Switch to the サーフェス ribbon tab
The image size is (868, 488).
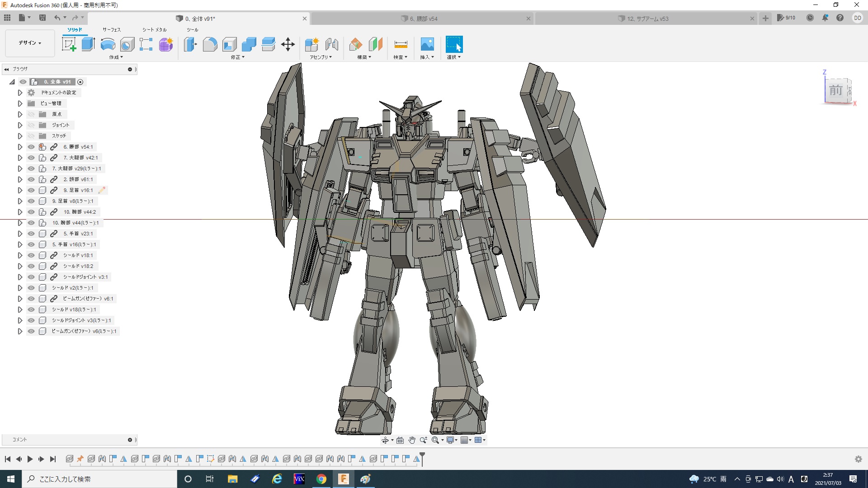(112, 30)
